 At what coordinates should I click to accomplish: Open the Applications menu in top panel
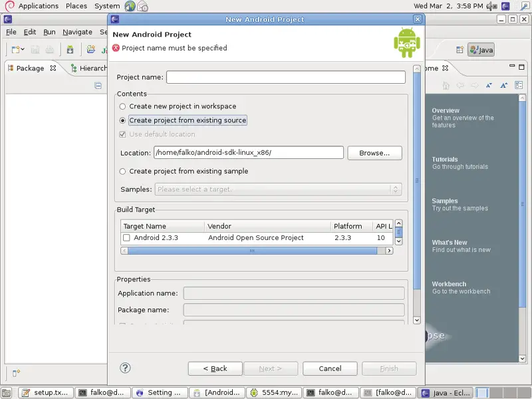coord(39,6)
